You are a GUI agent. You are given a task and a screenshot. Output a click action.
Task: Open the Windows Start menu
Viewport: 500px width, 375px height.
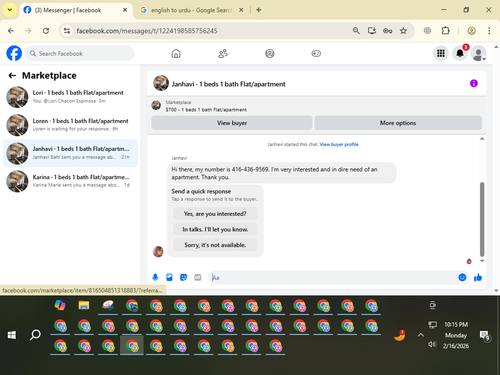pyautogui.click(x=12, y=335)
